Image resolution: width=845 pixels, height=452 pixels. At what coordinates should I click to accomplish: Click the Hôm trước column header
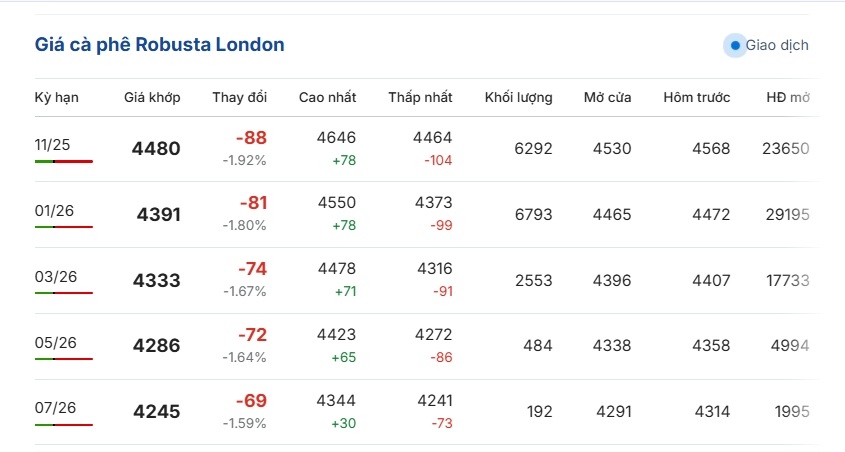pyautogui.click(x=696, y=97)
